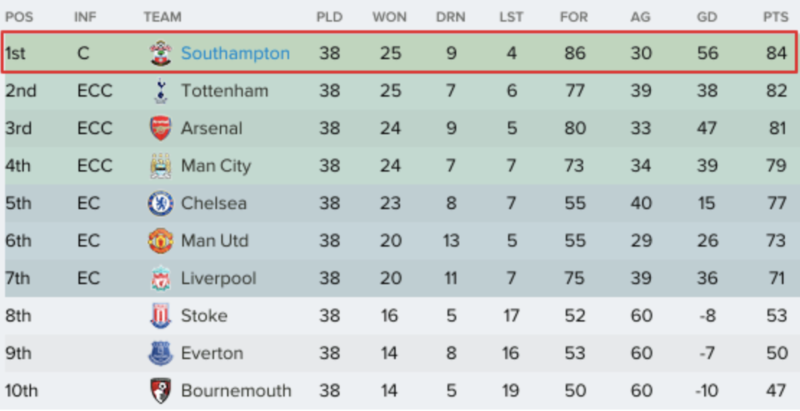Sort by the WON column header
This screenshot has width=800, height=411.
pyautogui.click(x=389, y=17)
